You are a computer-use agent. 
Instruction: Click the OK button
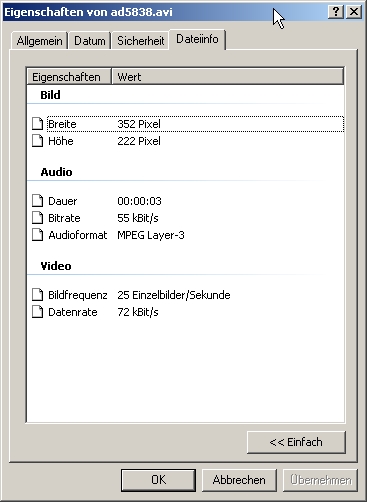[x=158, y=480]
